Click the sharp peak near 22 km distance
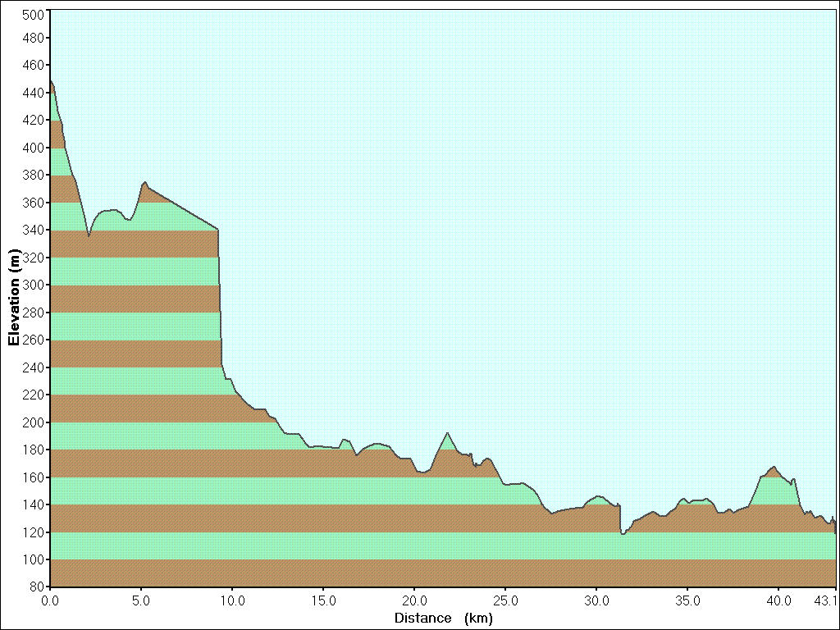This screenshot has height=630, width=840. click(x=447, y=433)
